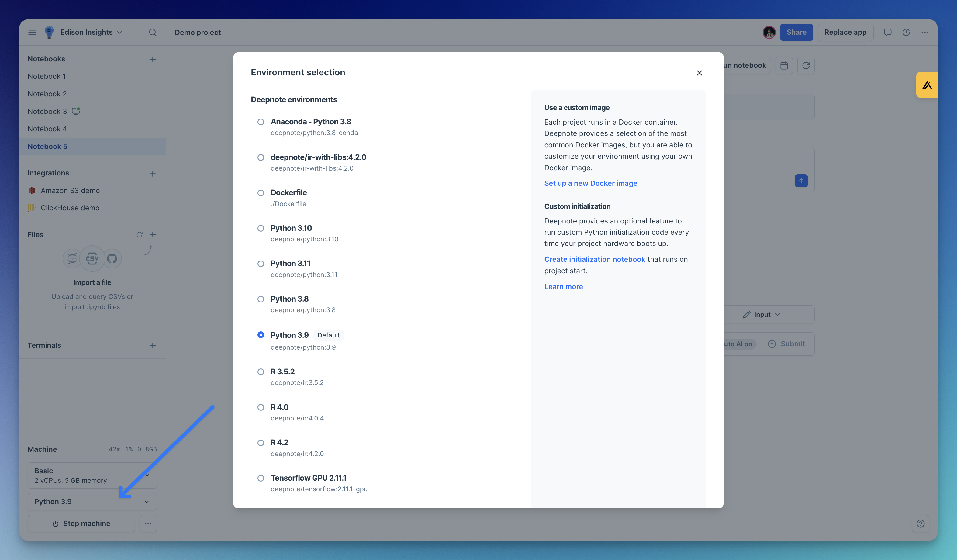Open the Amazon S3 demo integration

click(x=70, y=191)
